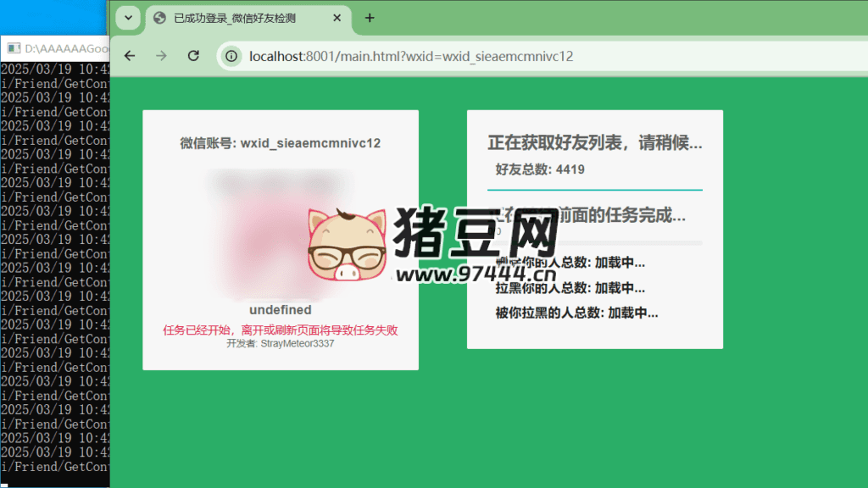Image resolution: width=868 pixels, height=488 pixels.
Task: Click the blurred avatar image
Action: tap(280, 229)
